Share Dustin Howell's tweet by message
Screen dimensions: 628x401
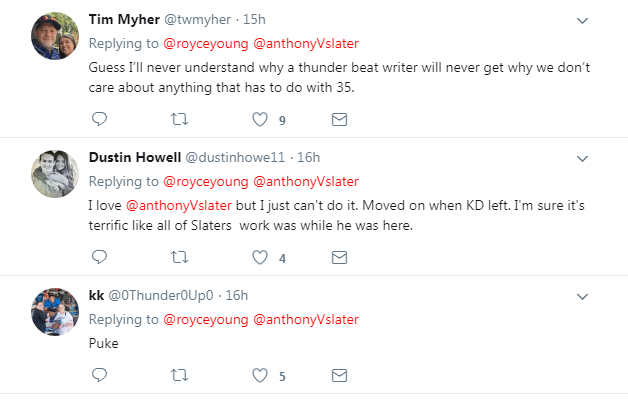[x=339, y=257]
